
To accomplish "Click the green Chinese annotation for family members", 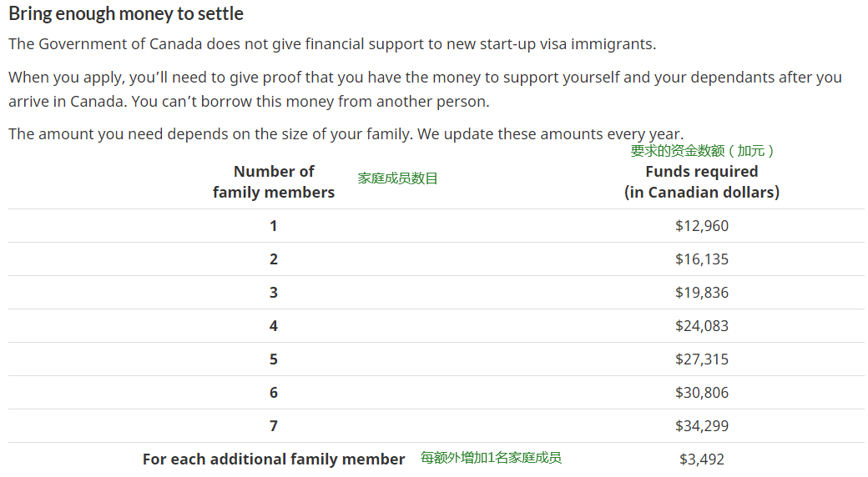I will [397, 178].
